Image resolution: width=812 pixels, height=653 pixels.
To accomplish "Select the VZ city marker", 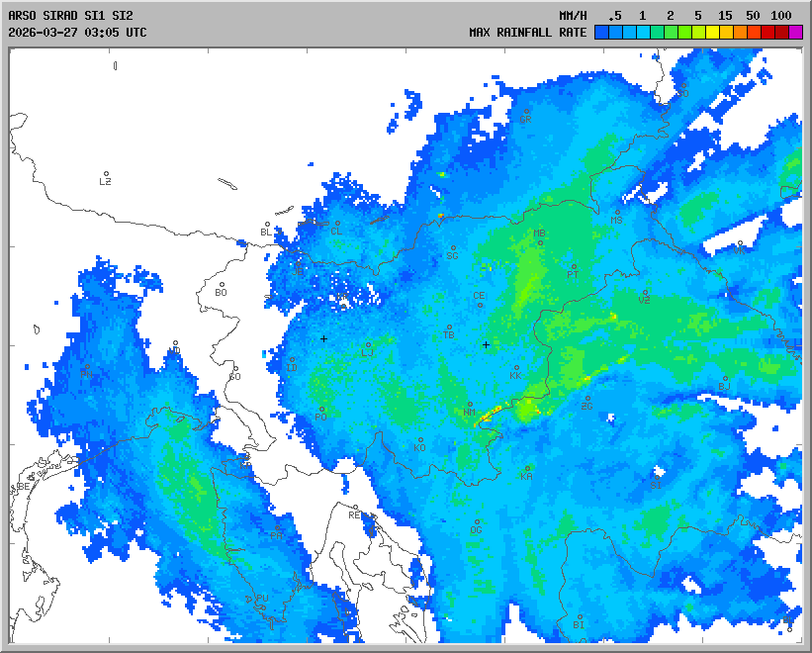I will pyautogui.click(x=644, y=293).
